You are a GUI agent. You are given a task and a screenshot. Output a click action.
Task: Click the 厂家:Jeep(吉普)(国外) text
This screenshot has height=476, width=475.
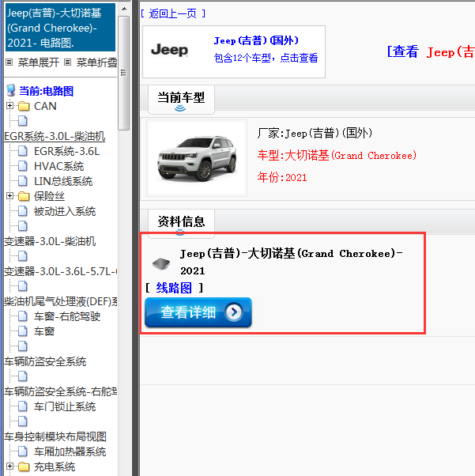[315, 133]
